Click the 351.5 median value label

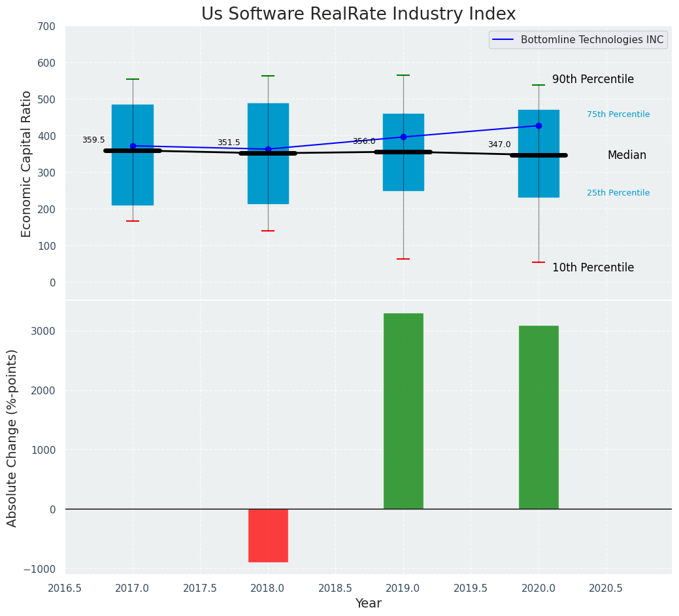229,143
